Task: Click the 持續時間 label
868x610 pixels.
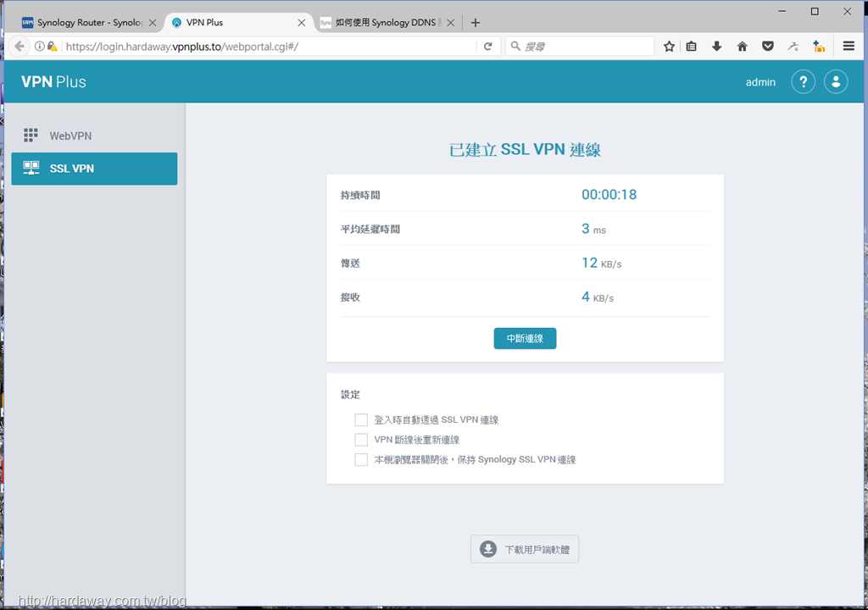Action: 360,196
